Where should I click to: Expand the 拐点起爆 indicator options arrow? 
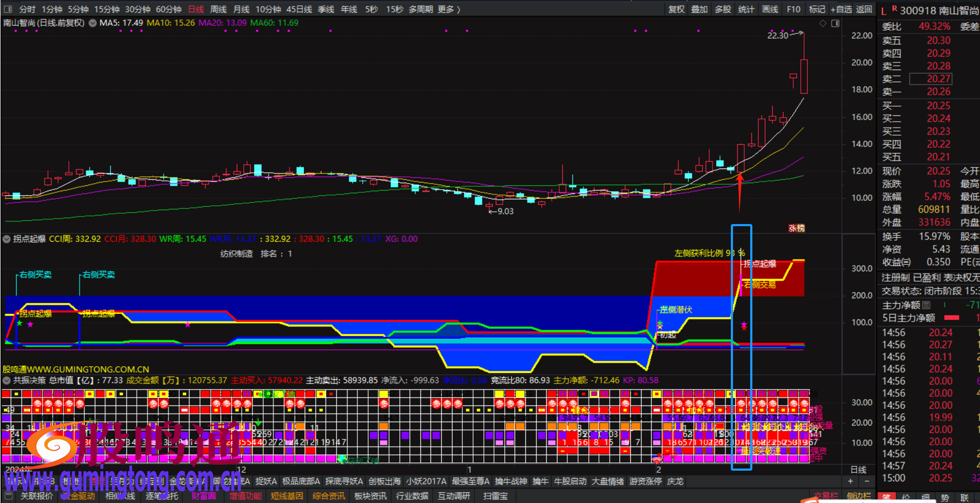point(7,239)
